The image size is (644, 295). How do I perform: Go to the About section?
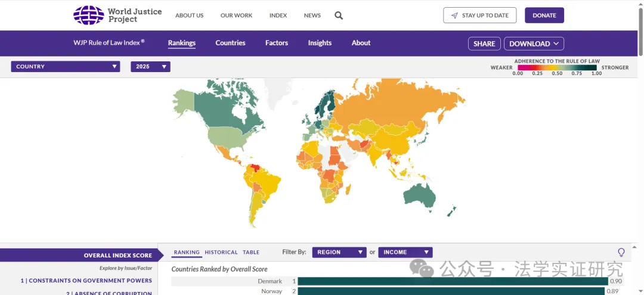tap(361, 43)
